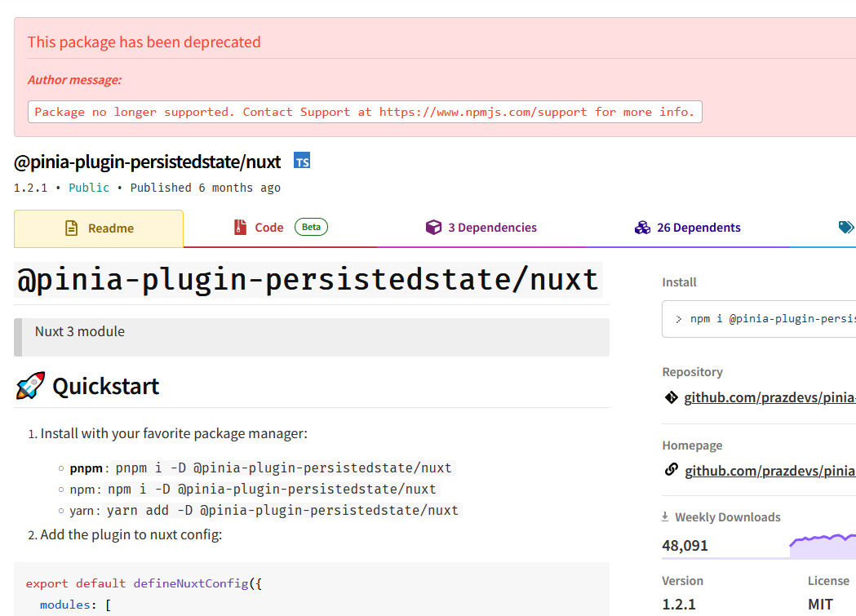Open the Homepage github.com/prazdevs link
Image resolution: width=856 pixels, height=616 pixels.
(x=770, y=471)
